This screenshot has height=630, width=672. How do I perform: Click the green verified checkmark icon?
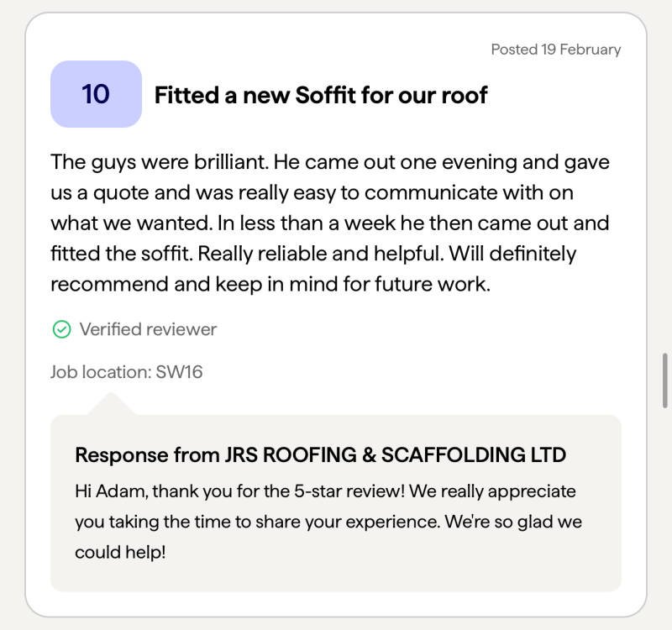tap(61, 329)
